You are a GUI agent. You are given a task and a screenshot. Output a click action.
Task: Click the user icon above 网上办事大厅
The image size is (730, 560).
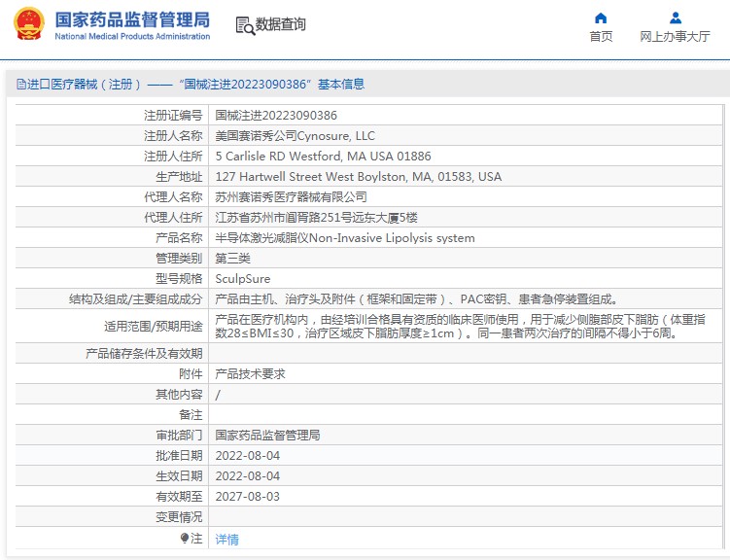pos(675,17)
